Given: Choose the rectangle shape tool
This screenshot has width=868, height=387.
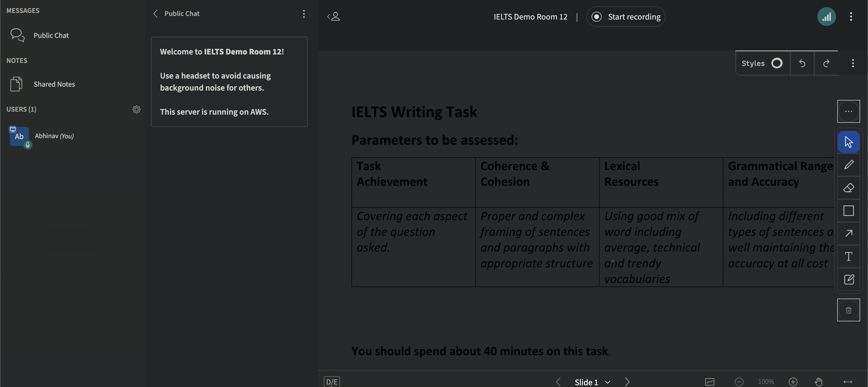Looking at the screenshot, I should click(x=848, y=210).
